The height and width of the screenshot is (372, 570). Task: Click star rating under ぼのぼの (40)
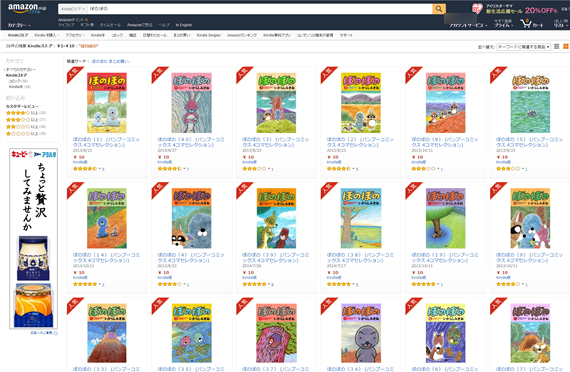pyautogui.click(x=169, y=169)
